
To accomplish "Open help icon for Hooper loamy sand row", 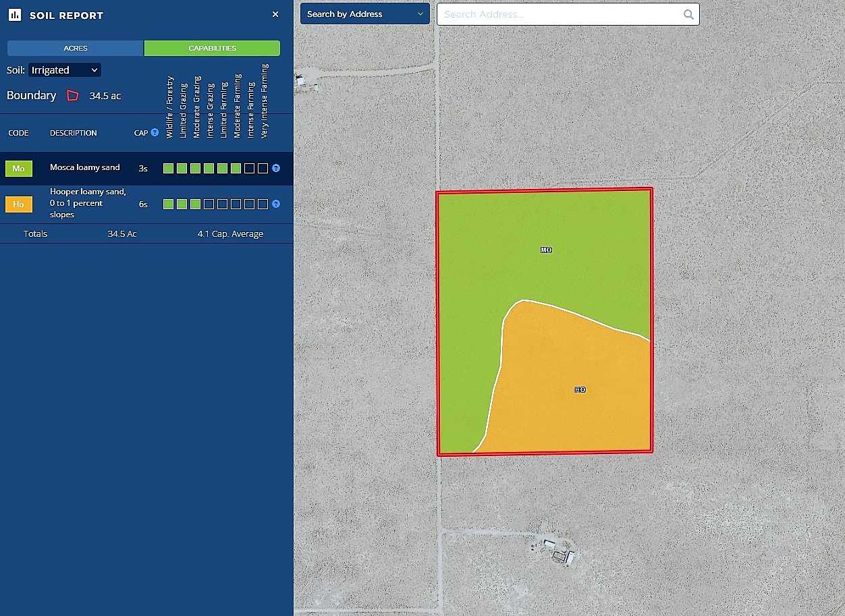I will [276, 204].
